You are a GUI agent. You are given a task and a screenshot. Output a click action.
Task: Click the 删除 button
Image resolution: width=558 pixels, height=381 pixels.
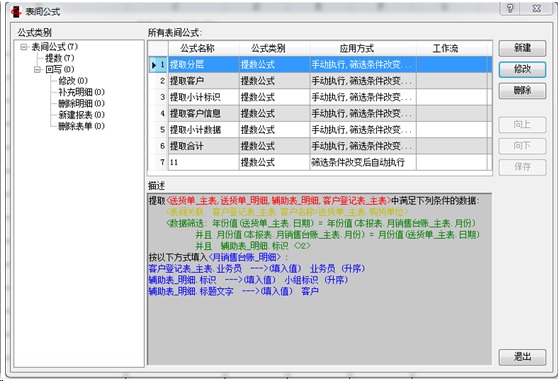pyautogui.click(x=522, y=91)
